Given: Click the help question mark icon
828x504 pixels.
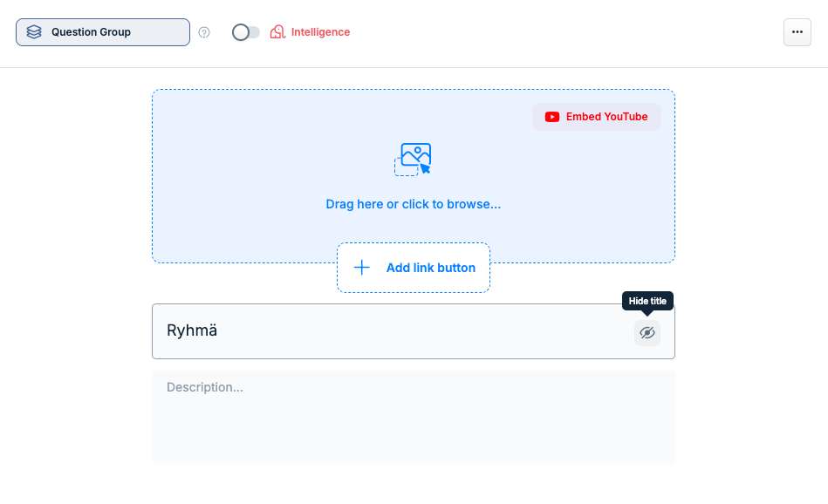Looking at the screenshot, I should tap(204, 33).
